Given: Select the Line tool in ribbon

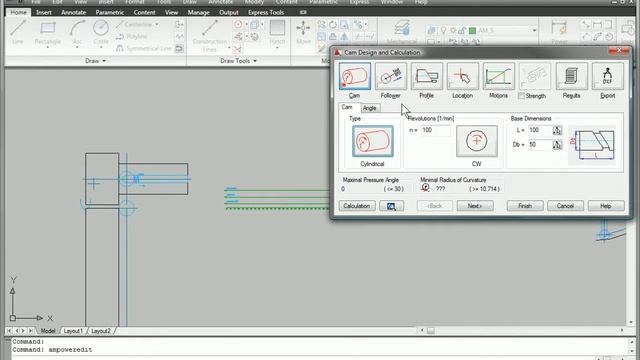Looking at the screenshot, I should (18, 32).
